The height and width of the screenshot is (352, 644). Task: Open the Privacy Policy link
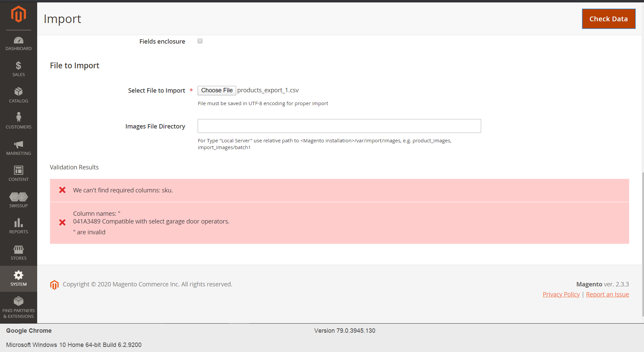tap(561, 294)
